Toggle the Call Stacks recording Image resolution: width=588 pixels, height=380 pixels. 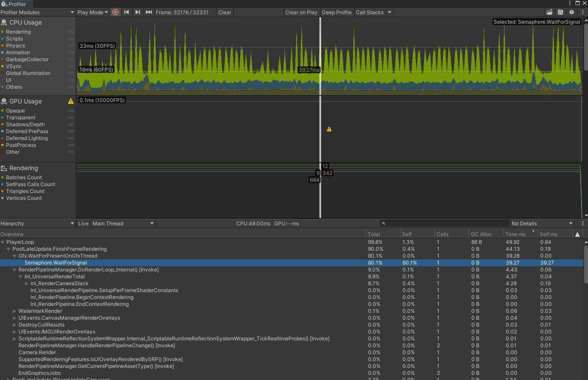pyautogui.click(x=369, y=12)
